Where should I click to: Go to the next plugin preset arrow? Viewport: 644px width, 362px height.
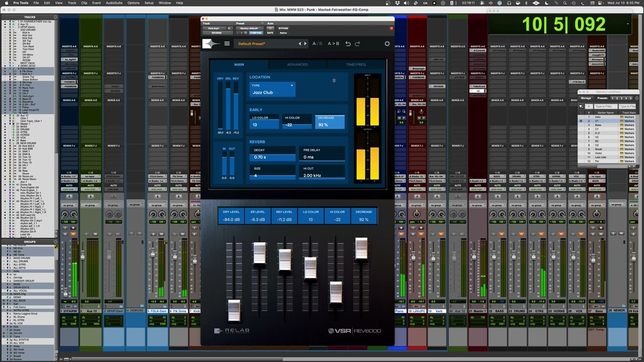point(305,44)
